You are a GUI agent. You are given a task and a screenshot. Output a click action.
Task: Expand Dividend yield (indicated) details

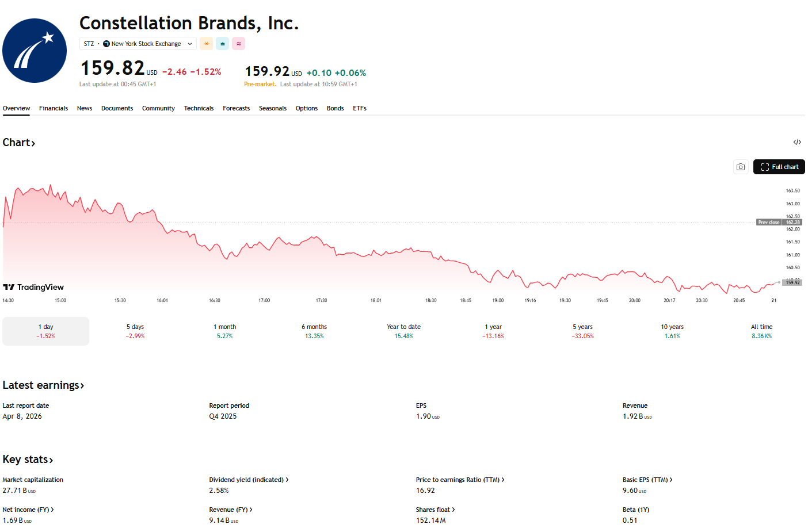tap(249, 480)
